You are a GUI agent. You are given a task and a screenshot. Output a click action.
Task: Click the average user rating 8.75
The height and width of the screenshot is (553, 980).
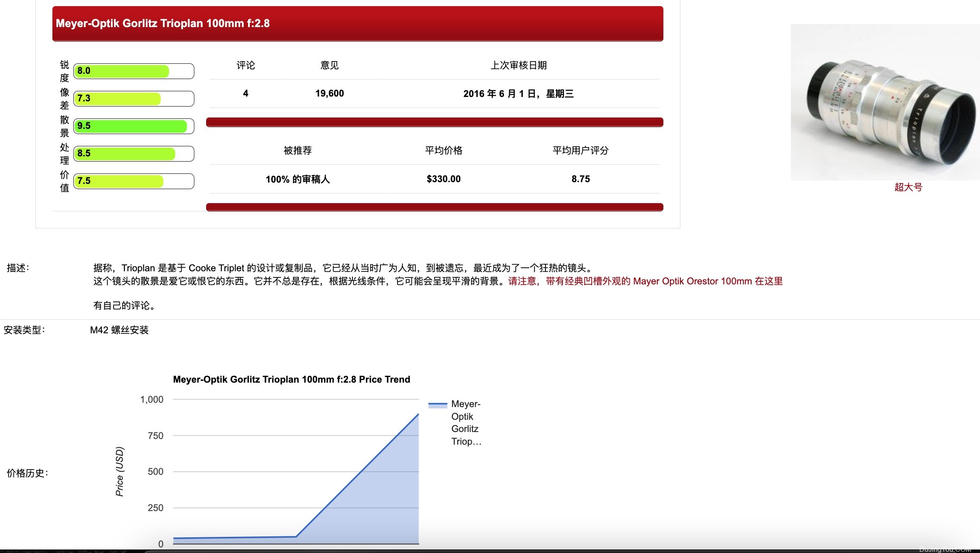pos(581,179)
